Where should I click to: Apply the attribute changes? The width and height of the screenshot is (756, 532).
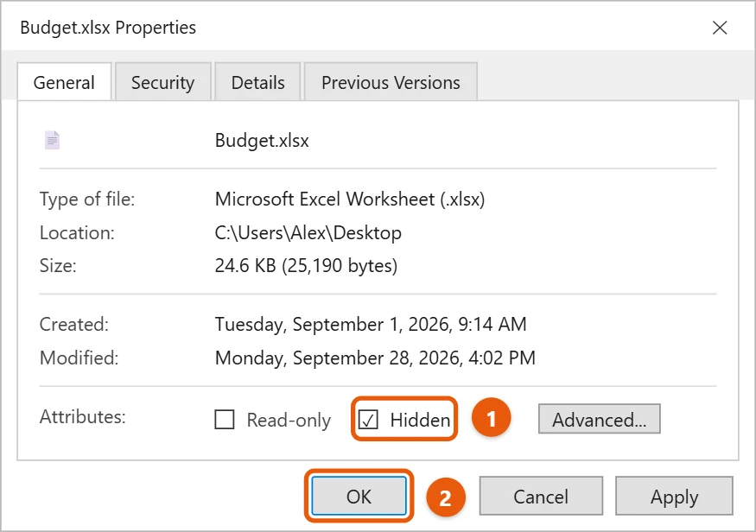[674, 496]
